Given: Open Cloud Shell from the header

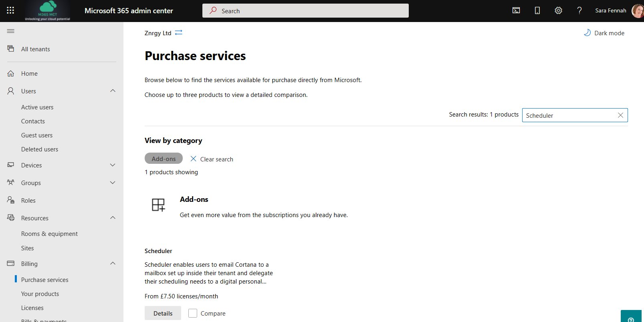Looking at the screenshot, I should [x=516, y=10].
